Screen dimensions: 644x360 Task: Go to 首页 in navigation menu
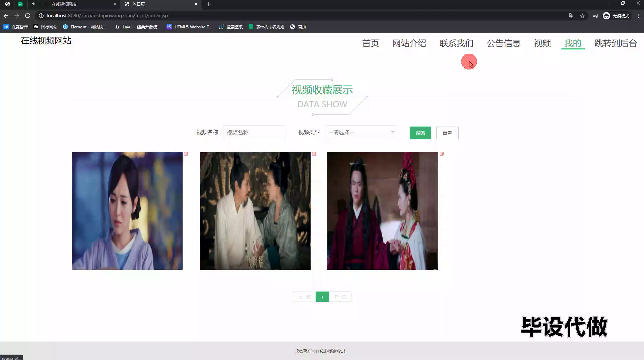(x=370, y=43)
